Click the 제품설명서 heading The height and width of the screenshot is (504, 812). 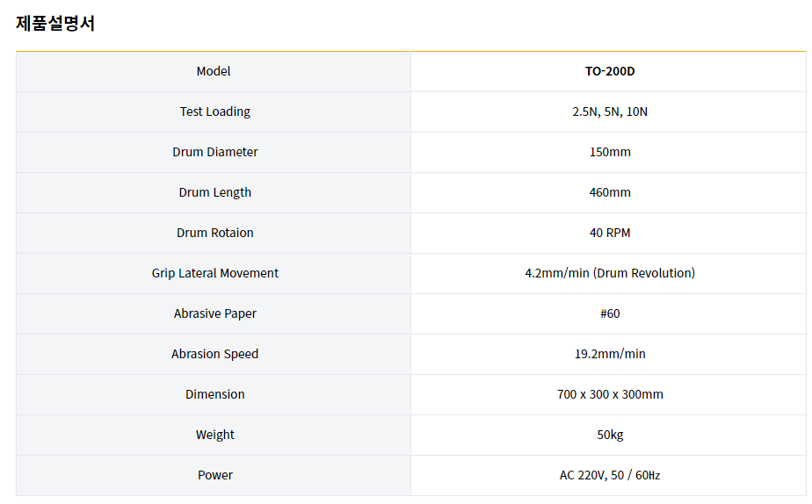(x=55, y=24)
